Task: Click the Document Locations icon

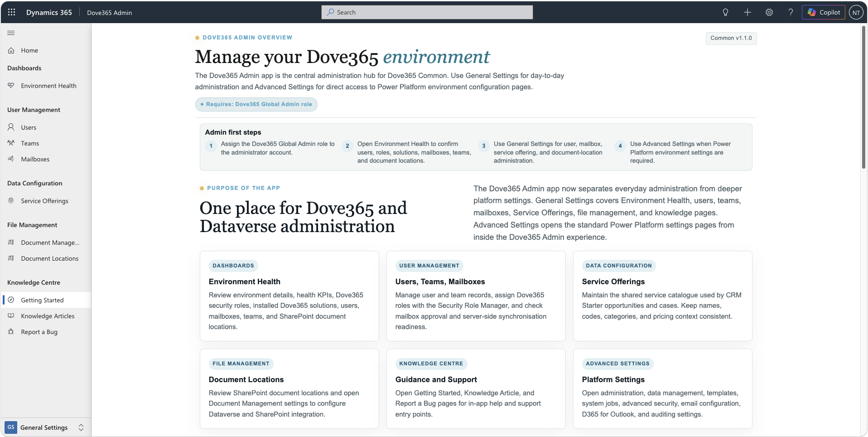Action: point(11,258)
